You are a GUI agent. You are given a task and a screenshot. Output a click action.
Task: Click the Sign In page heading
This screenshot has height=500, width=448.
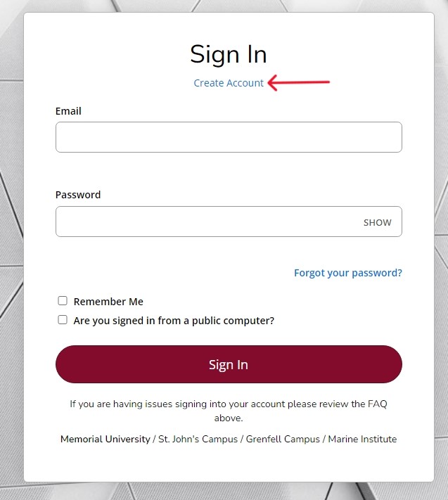[x=229, y=54]
